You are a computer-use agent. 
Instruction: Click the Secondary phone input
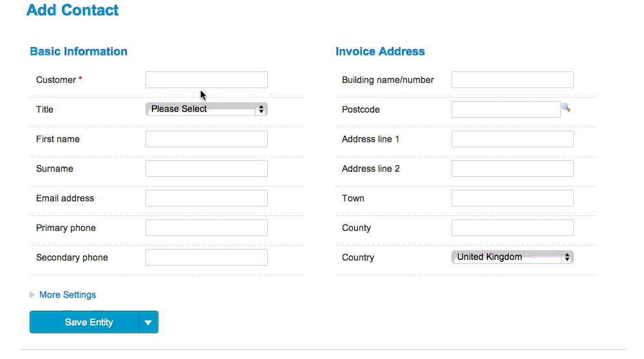207,257
